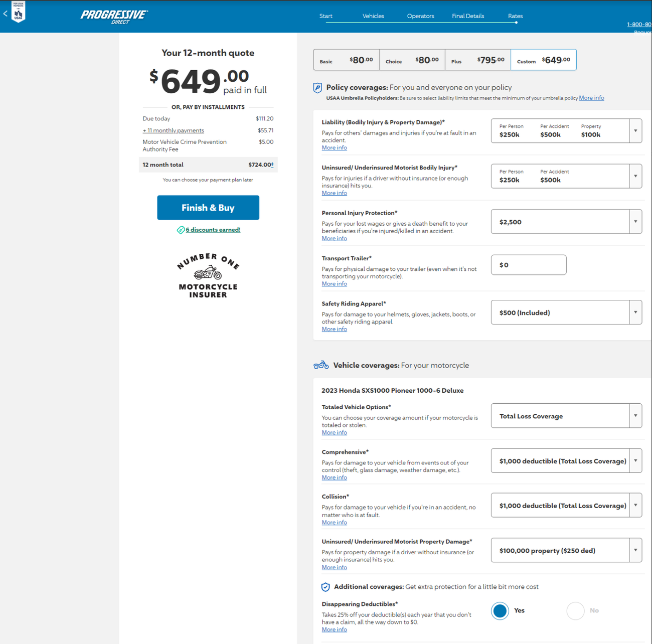Click the Progressive Direct logo
The width and height of the screenshot is (652, 644).
[x=114, y=17]
